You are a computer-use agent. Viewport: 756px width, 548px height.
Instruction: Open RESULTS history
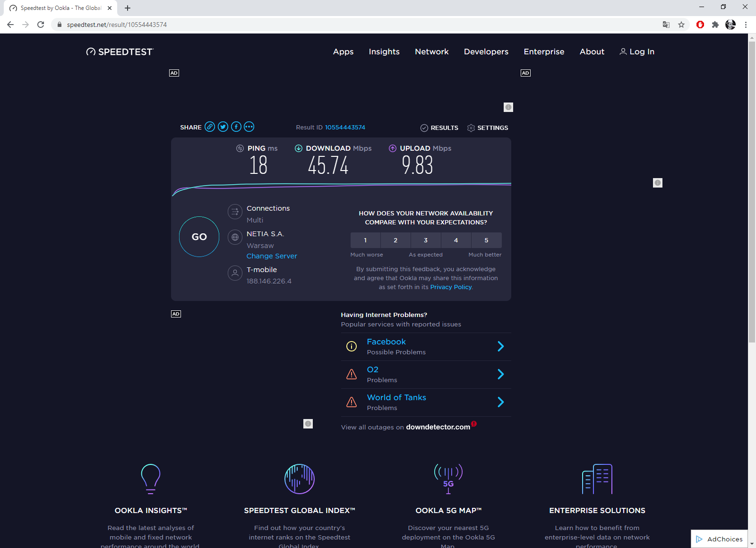coord(439,128)
